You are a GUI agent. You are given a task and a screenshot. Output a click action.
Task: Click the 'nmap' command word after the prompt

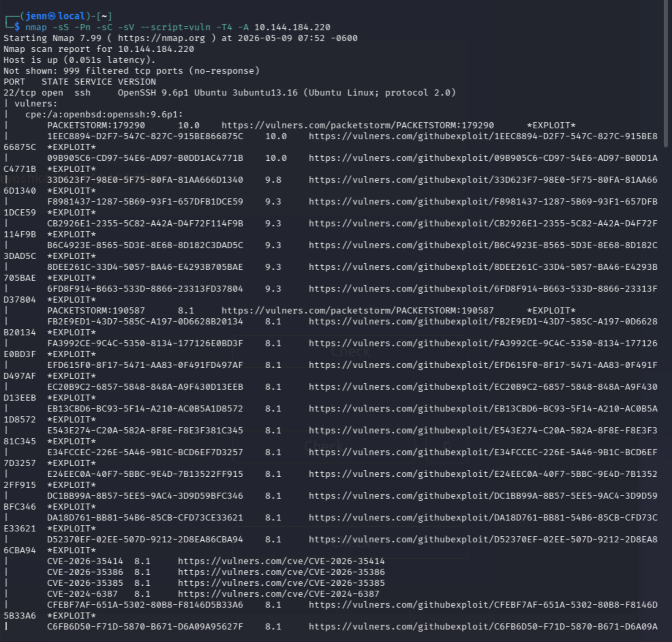tap(36, 27)
